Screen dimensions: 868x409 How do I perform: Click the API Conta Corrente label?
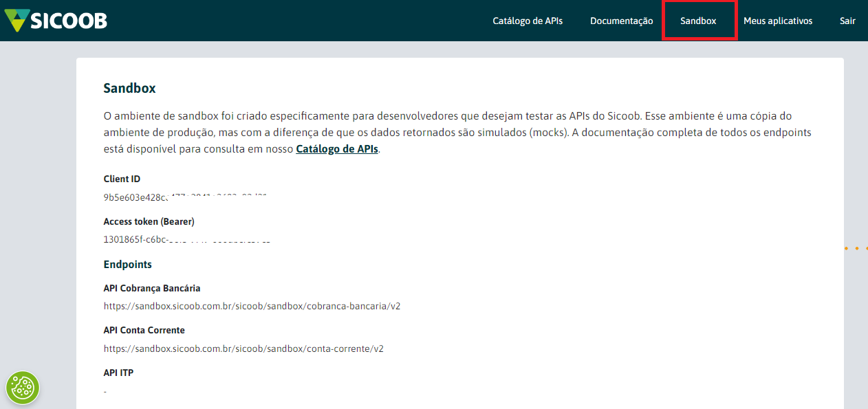pyautogui.click(x=144, y=330)
